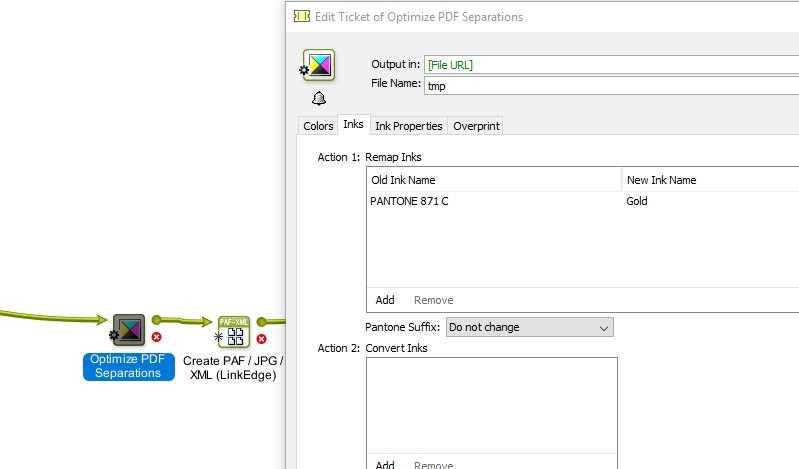Click the File Name field containing tmp
This screenshot has height=469, width=799.
tap(611, 86)
